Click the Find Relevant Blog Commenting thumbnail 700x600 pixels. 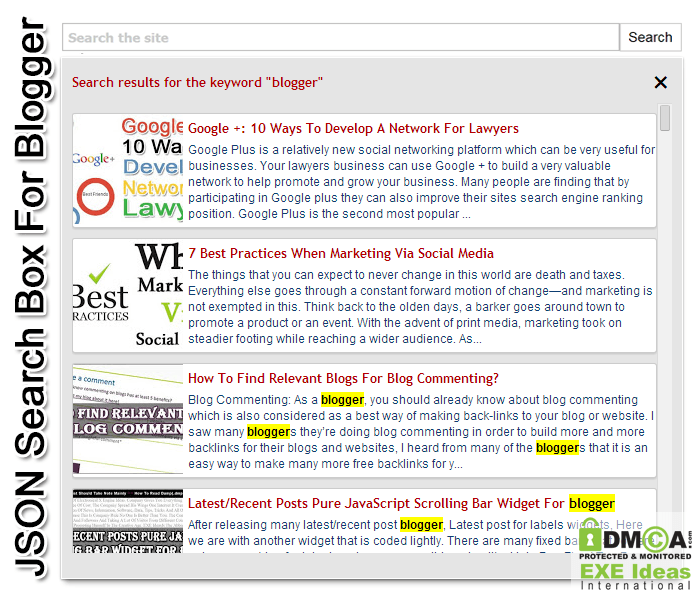[x=128, y=420]
